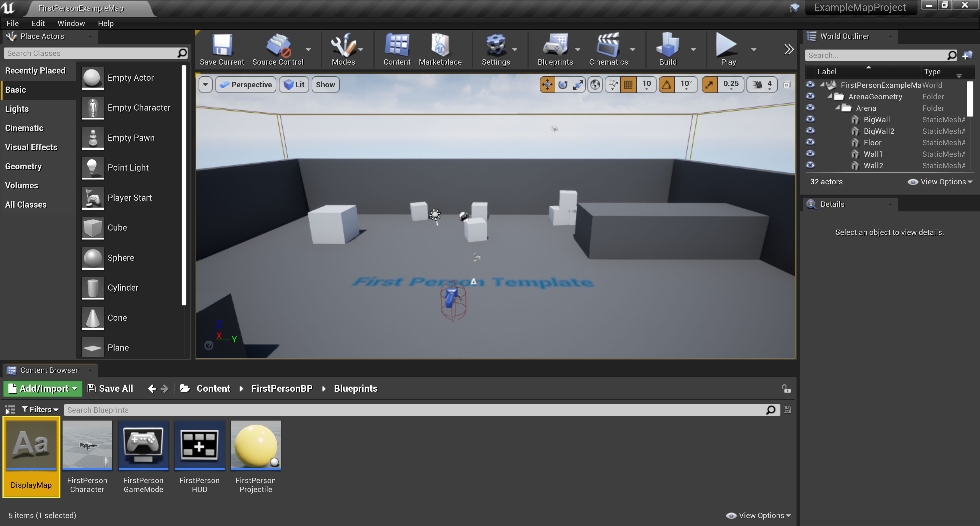Toggle grid snapping in viewport toolbar
The image size is (980, 526).
pyautogui.click(x=628, y=85)
